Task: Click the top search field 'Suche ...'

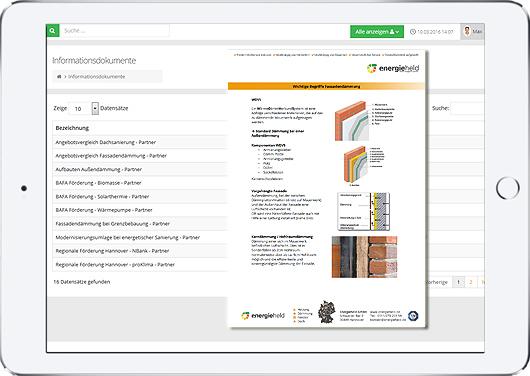Action: (115, 31)
